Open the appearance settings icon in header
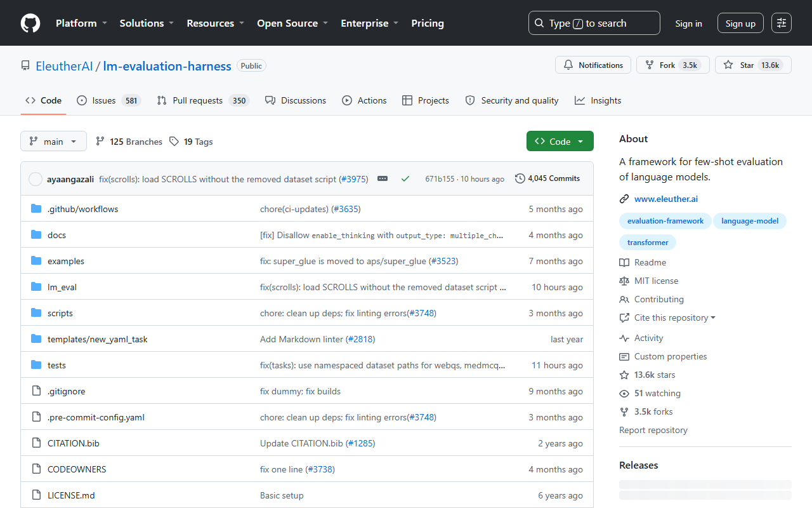The image size is (812, 508). (x=782, y=23)
